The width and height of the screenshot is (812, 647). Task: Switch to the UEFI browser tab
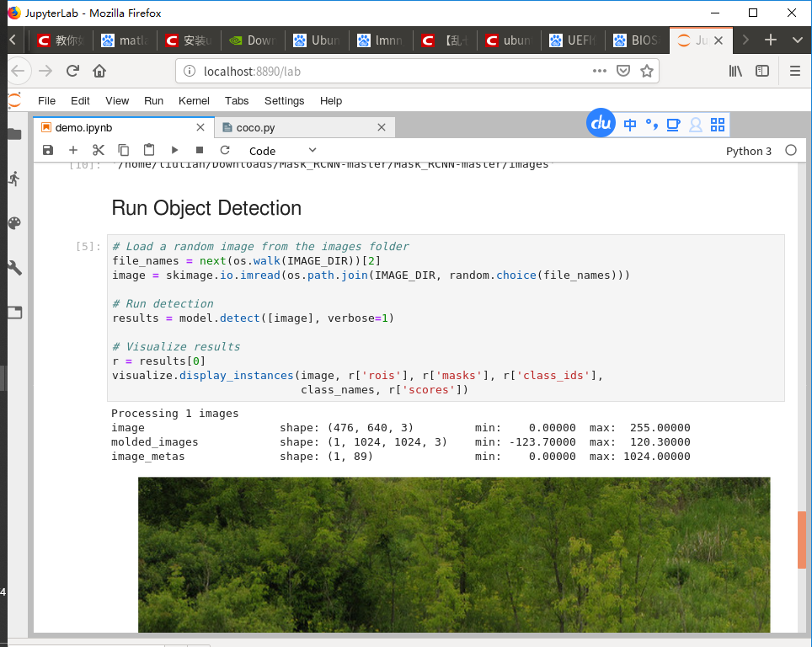(x=572, y=40)
